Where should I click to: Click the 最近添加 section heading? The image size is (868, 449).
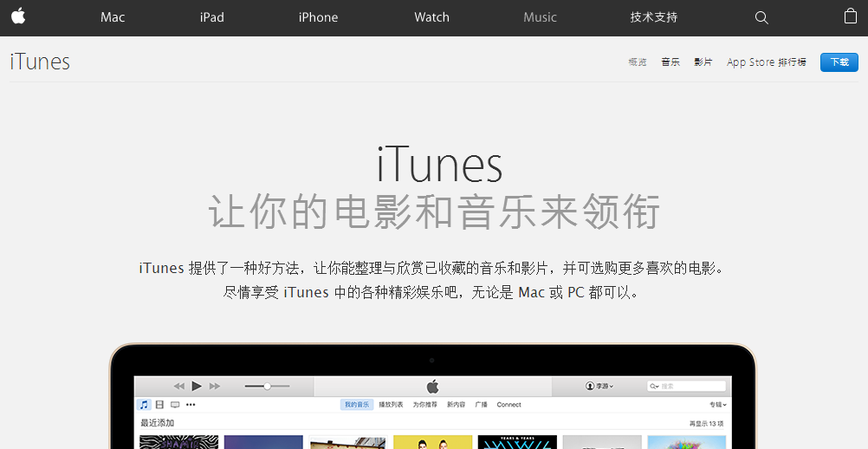coord(157,423)
